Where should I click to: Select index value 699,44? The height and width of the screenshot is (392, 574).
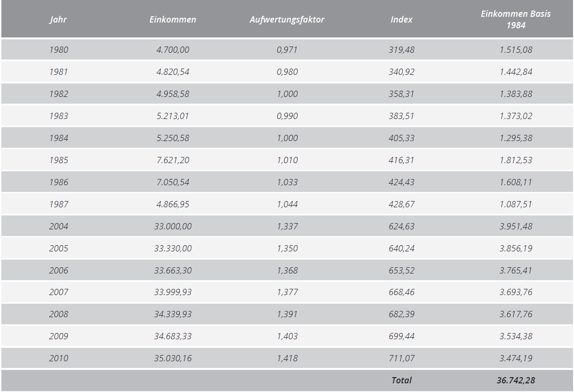coord(402,336)
